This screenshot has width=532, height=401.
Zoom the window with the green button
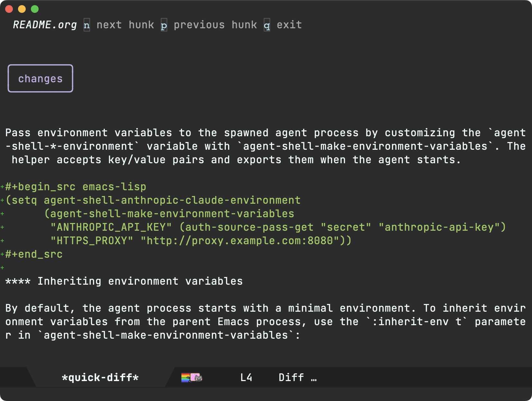(35, 9)
